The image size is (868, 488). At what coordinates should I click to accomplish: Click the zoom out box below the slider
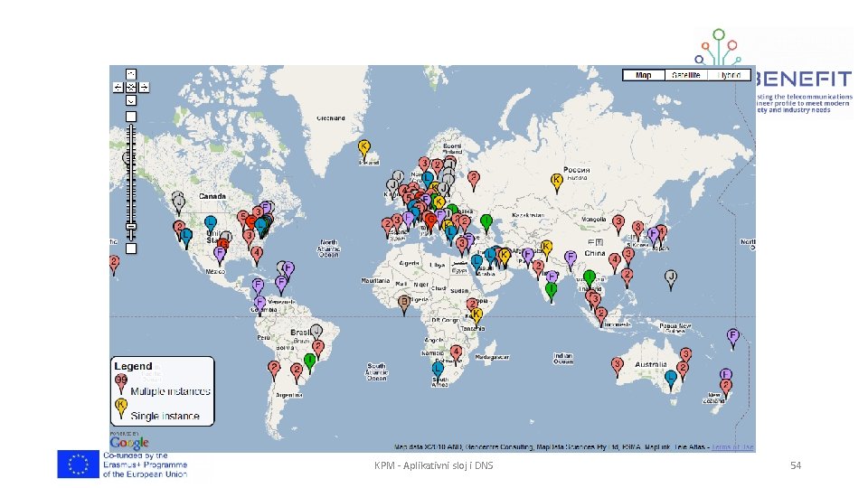pyautogui.click(x=130, y=249)
